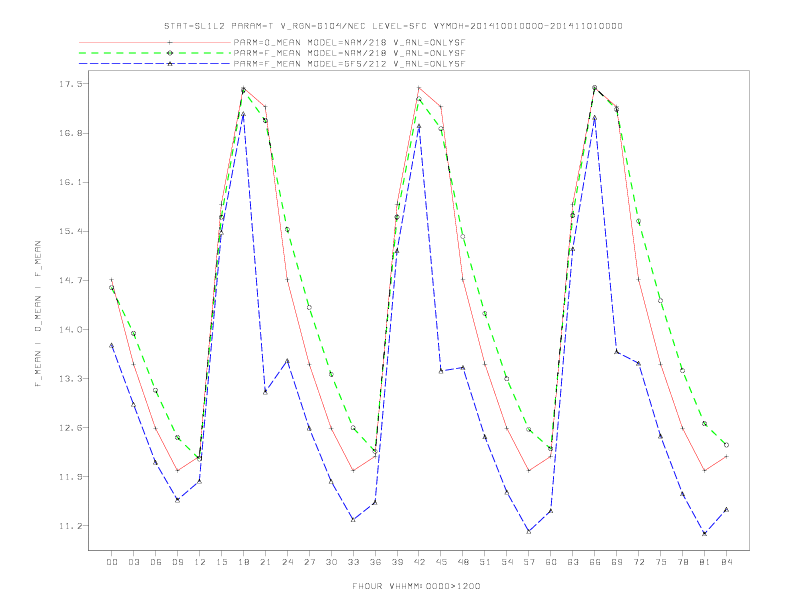Viewport: 792px width, 612px height.
Task: Click the x-axis tick label 54
Action: pos(507,562)
